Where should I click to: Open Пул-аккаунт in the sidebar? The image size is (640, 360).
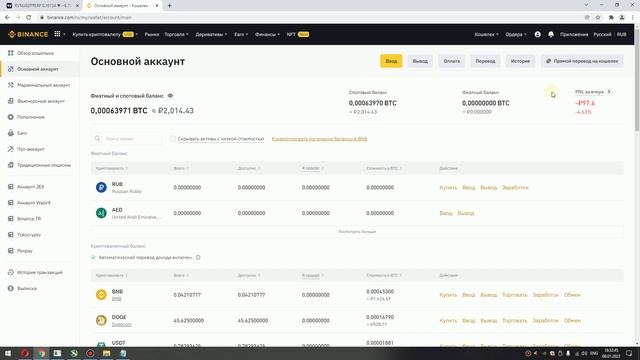click(31, 149)
